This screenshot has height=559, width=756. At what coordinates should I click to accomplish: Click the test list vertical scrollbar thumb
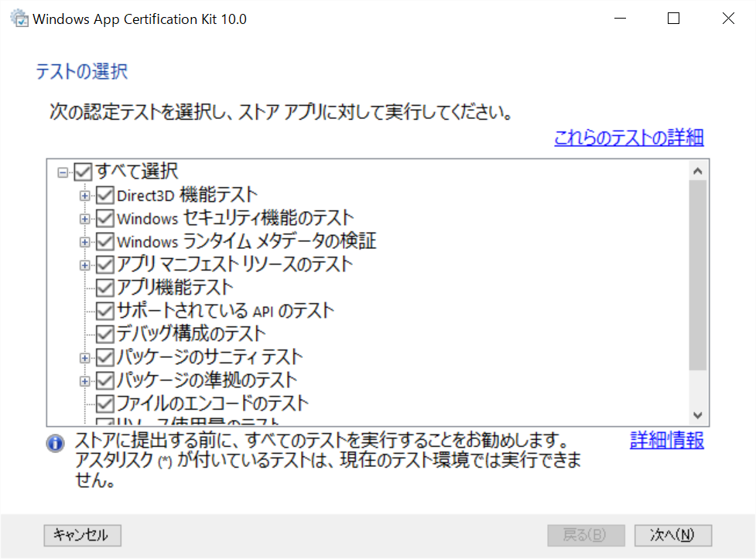pyautogui.click(x=698, y=275)
